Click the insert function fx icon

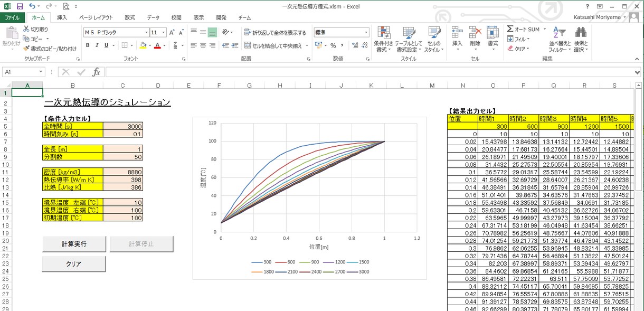click(96, 72)
